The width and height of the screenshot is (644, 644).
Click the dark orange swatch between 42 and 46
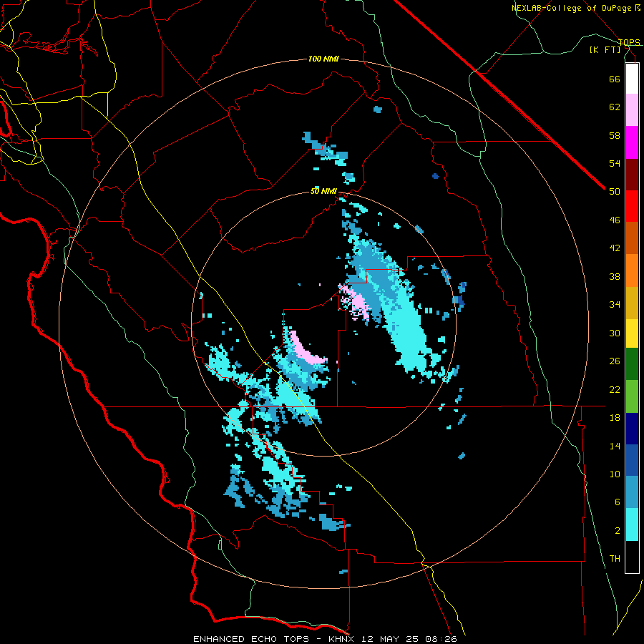tap(632, 238)
